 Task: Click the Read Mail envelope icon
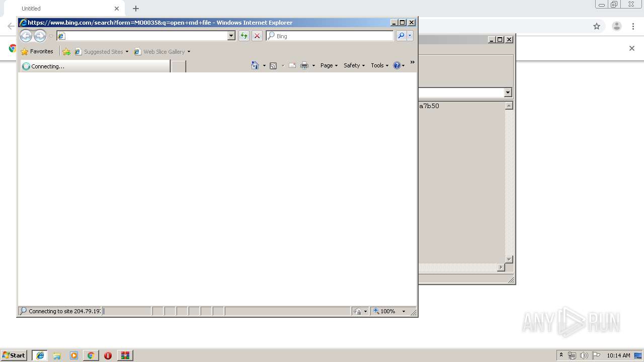pos(292,65)
